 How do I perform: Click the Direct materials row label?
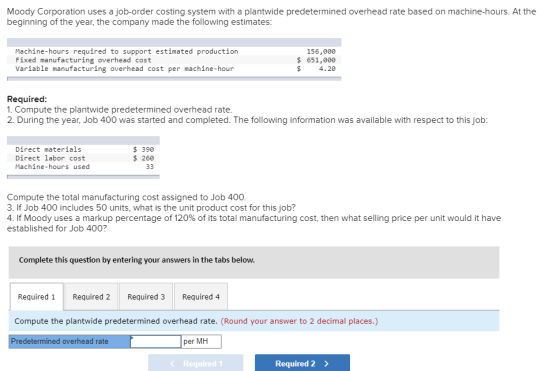tap(48, 149)
